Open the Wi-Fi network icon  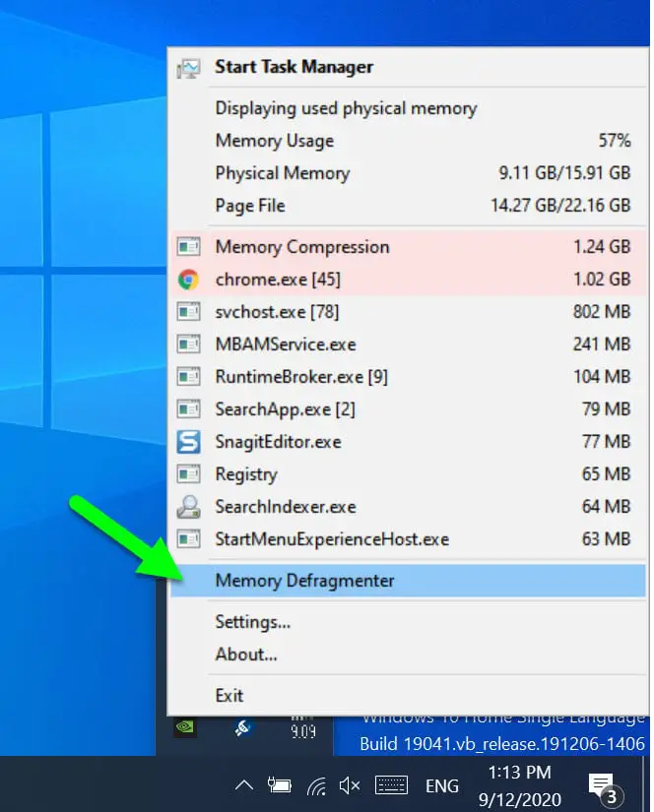point(316,785)
